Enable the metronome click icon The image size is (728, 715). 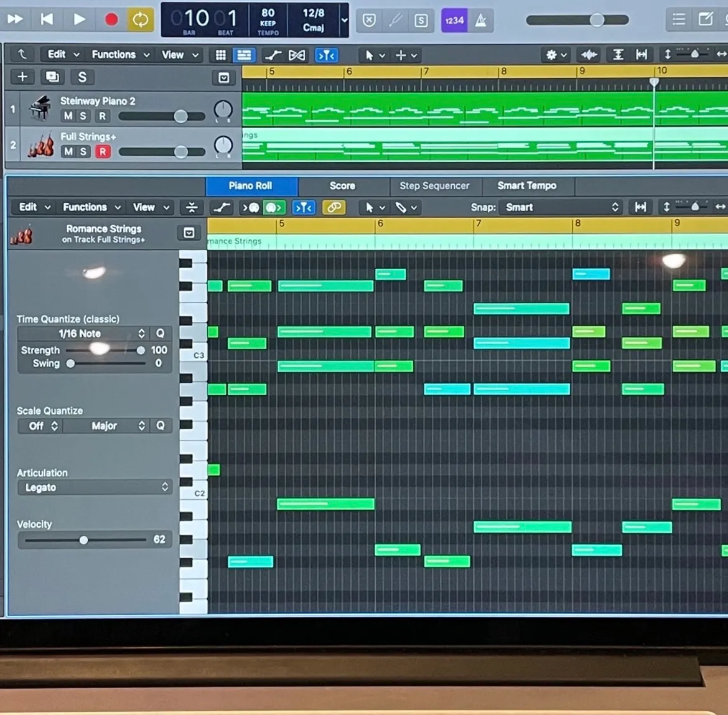click(481, 21)
